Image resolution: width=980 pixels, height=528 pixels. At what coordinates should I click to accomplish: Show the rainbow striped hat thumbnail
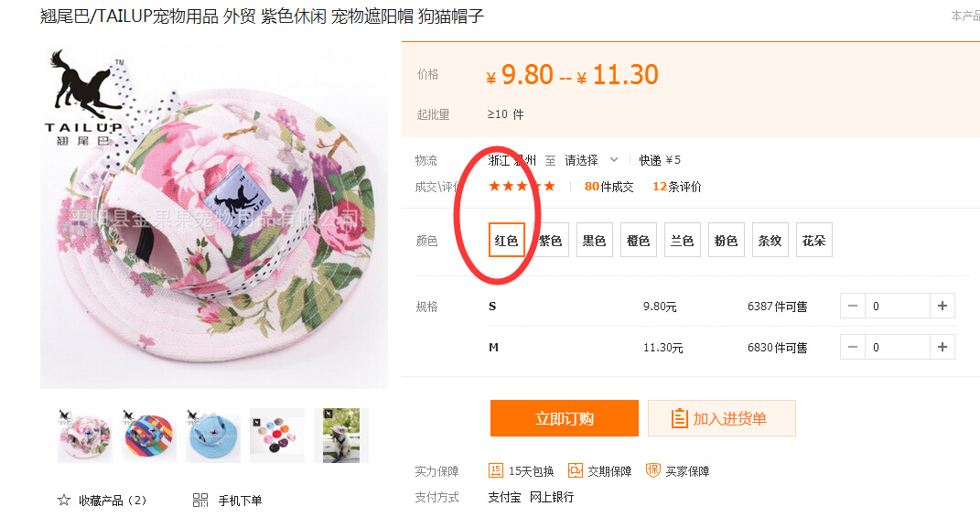coord(149,435)
